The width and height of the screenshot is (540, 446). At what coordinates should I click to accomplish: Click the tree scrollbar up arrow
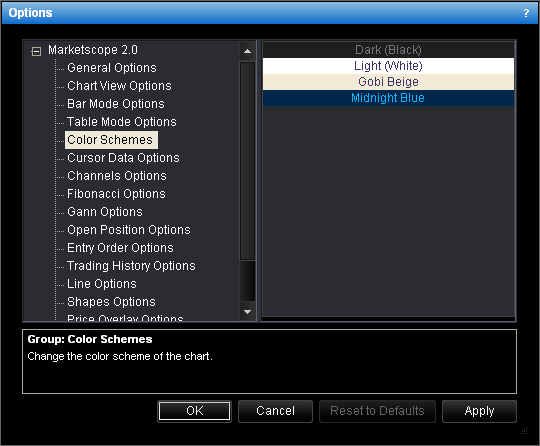[x=247, y=51]
